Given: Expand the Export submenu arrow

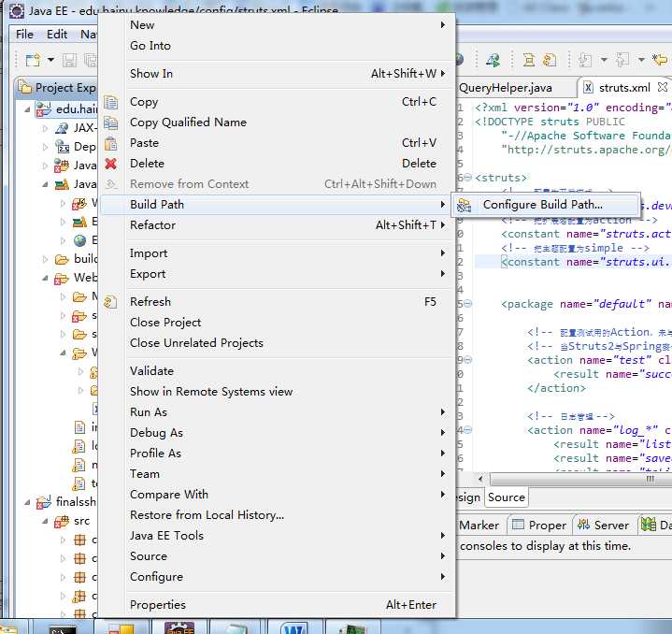Looking at the screenshot, I should 443,274.
